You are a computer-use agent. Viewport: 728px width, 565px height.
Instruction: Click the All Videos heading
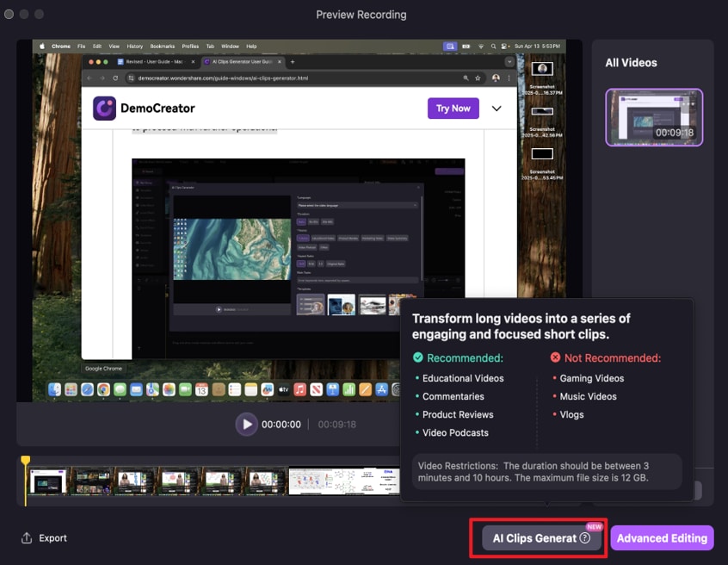pos(631,63)
